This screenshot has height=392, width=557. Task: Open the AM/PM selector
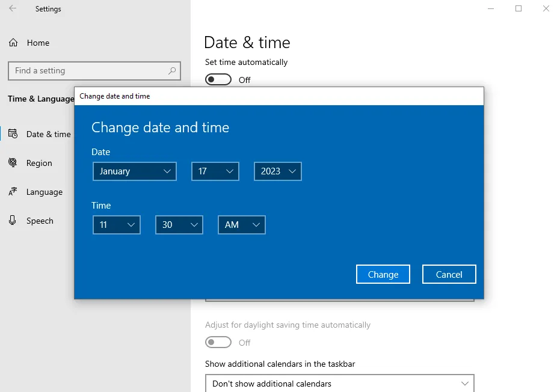[x=241, y=225]
